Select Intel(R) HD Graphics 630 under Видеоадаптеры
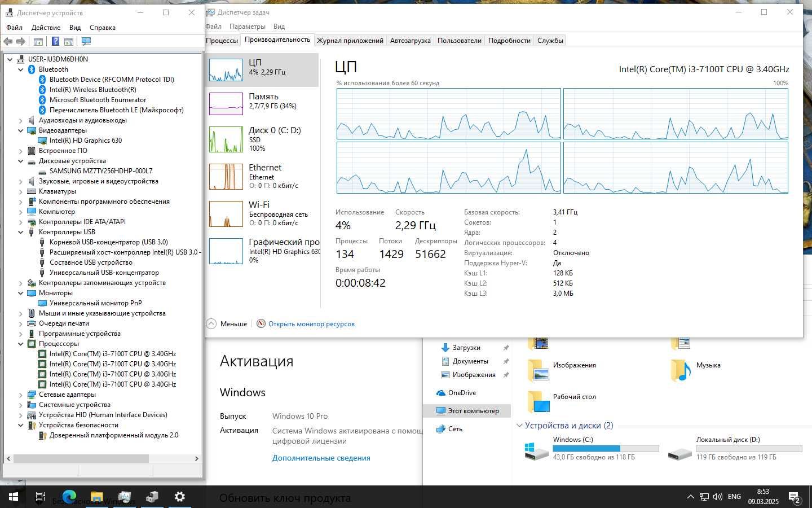 [x=86, y=141]
